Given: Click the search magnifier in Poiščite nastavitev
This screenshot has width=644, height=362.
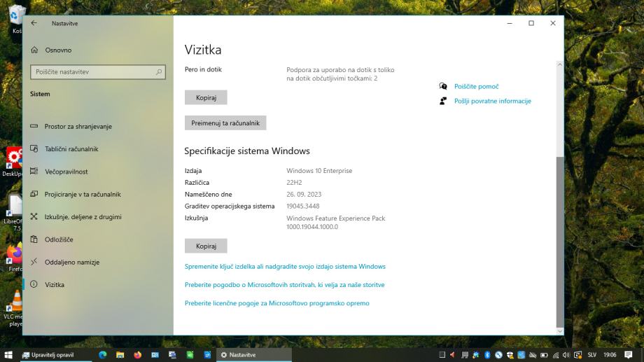Looking at the screenshot, I should pos(158,72).
